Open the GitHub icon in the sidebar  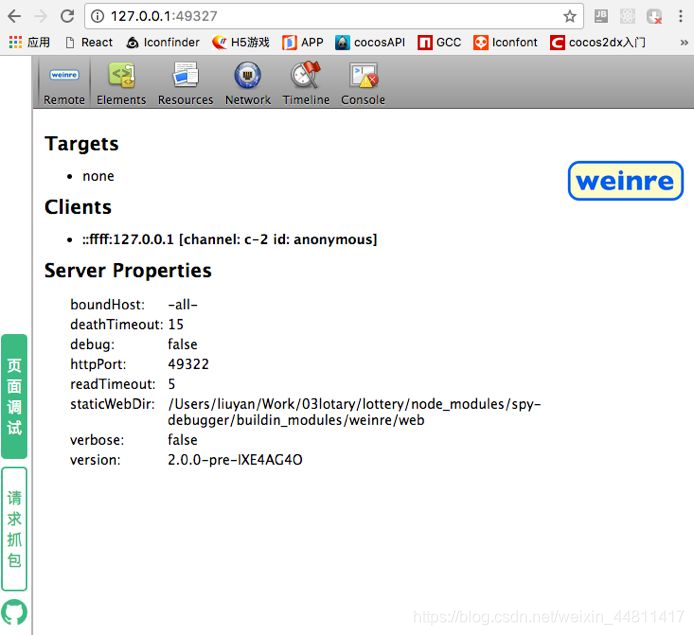coord(14,612)
